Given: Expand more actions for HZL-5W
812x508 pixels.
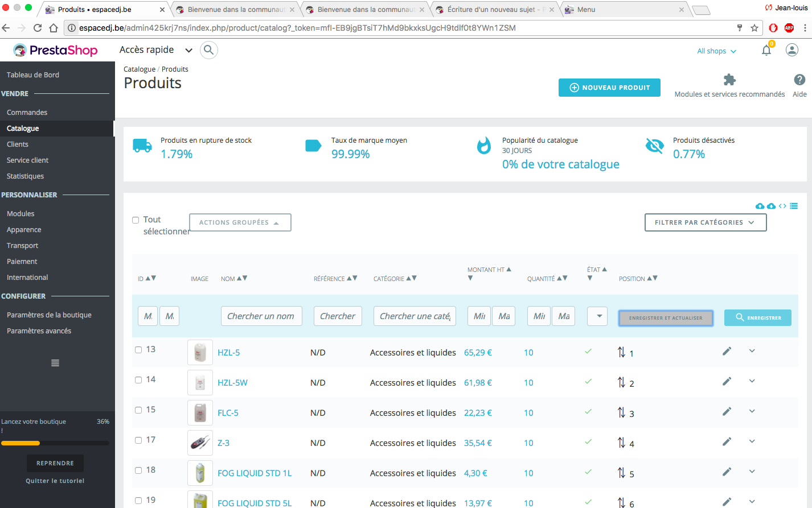Looking at the screenshot, I should 752,381.
